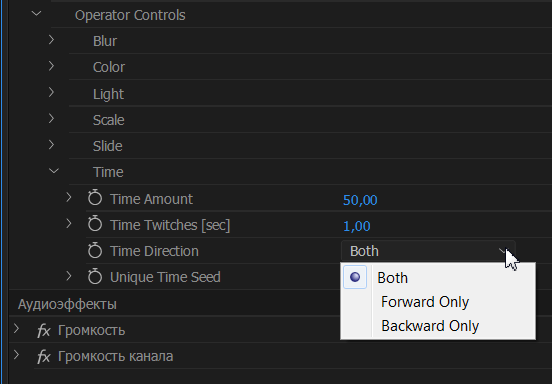Expand the Blur section
This screenshot has width=552, height=384.
click(x=51, y=39)
